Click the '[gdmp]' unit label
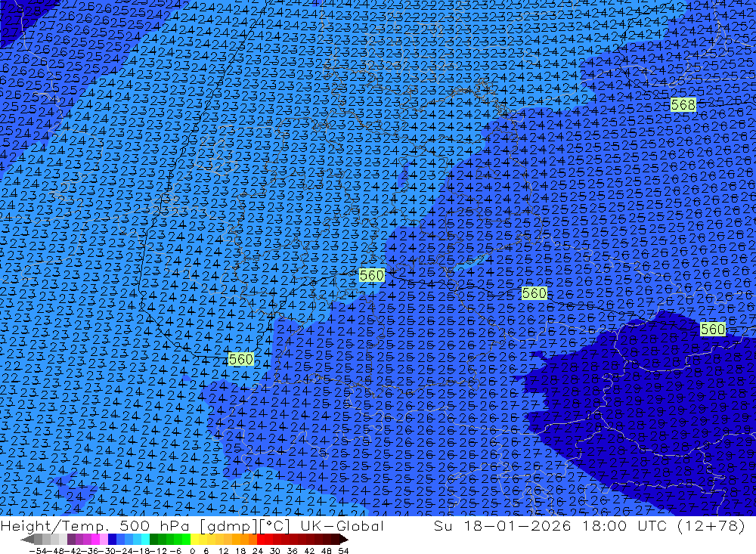This screenshot has height=554, width=756. pos(230,526)
